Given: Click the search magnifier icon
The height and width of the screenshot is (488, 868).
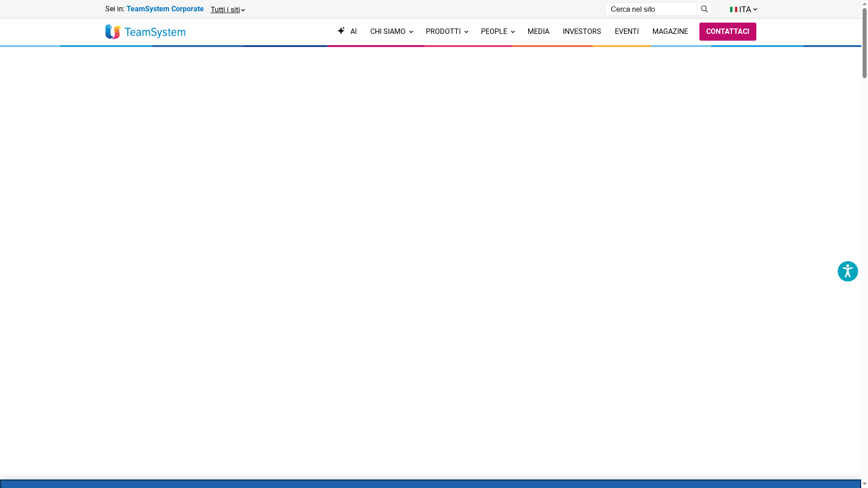Looking at the screenshot, I should [x=704, y=9].
